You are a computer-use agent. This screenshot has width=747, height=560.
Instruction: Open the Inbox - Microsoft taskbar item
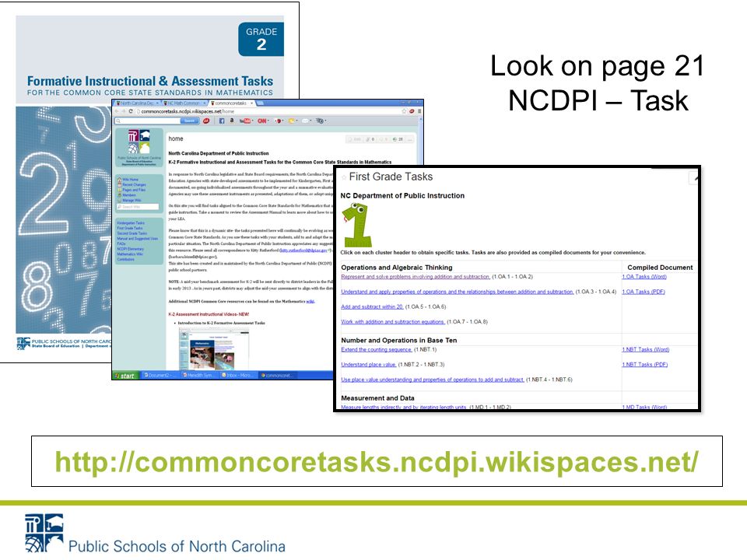[x=238, y=375]
